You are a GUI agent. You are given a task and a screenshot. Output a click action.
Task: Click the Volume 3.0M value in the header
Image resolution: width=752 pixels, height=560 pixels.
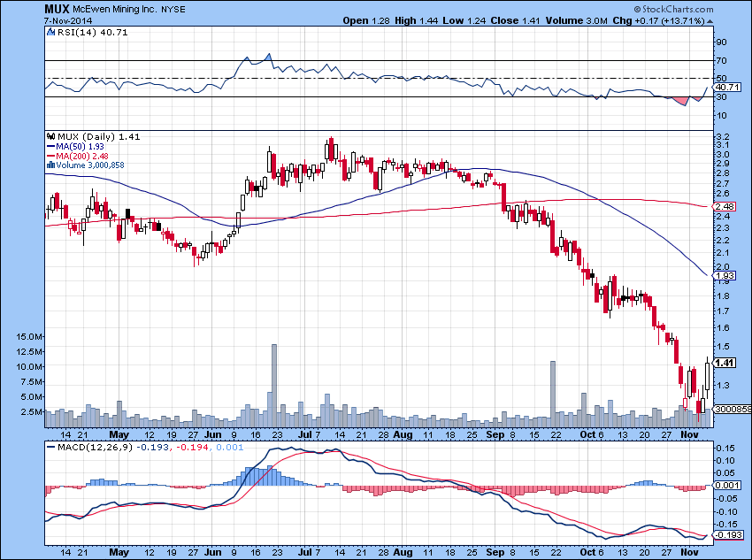[x=577, y=20]
